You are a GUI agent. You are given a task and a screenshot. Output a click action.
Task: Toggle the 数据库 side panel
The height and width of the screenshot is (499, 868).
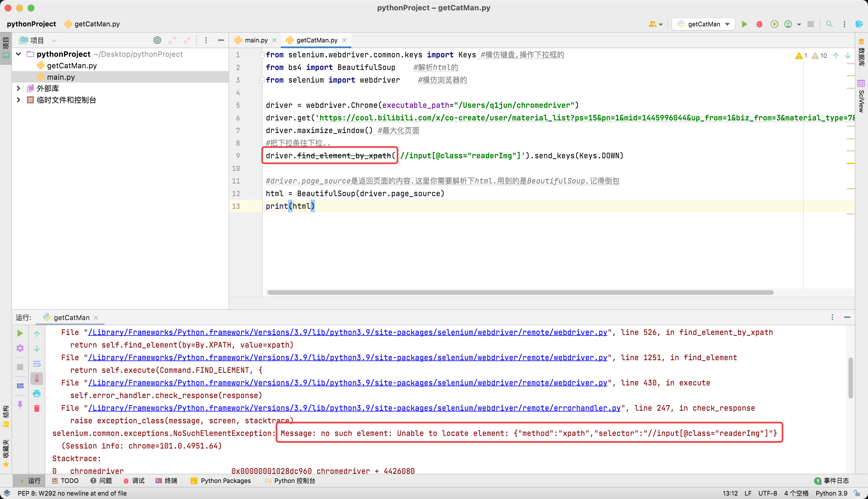(x=861, y=52)
